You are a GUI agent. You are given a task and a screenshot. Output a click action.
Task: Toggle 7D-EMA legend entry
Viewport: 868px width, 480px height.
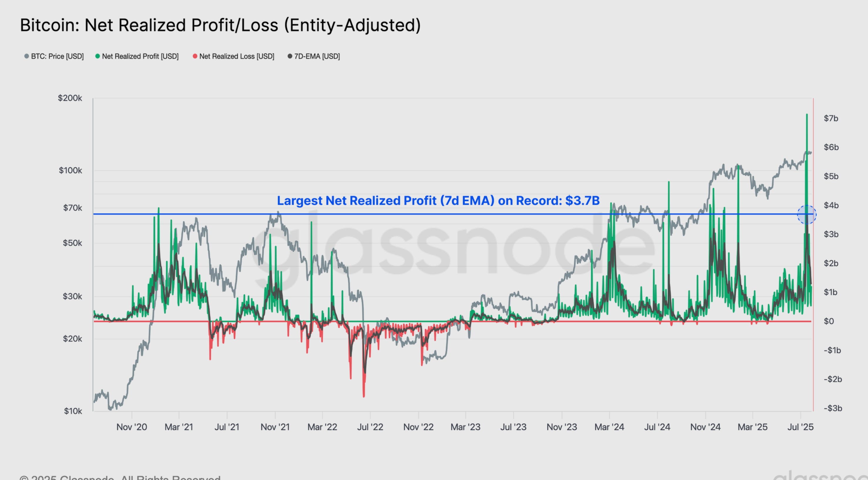(317, 56)
